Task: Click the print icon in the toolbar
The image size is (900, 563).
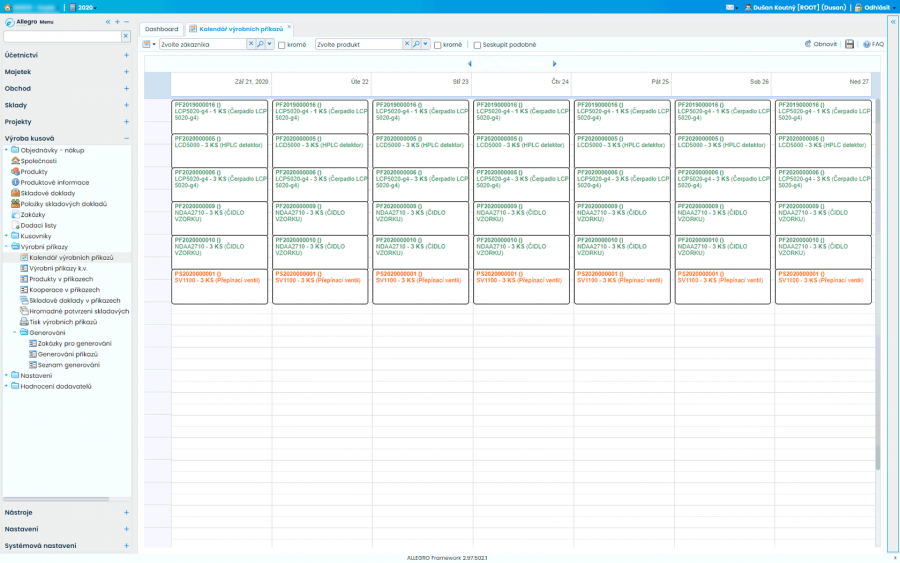Action: tap(849, 44)
